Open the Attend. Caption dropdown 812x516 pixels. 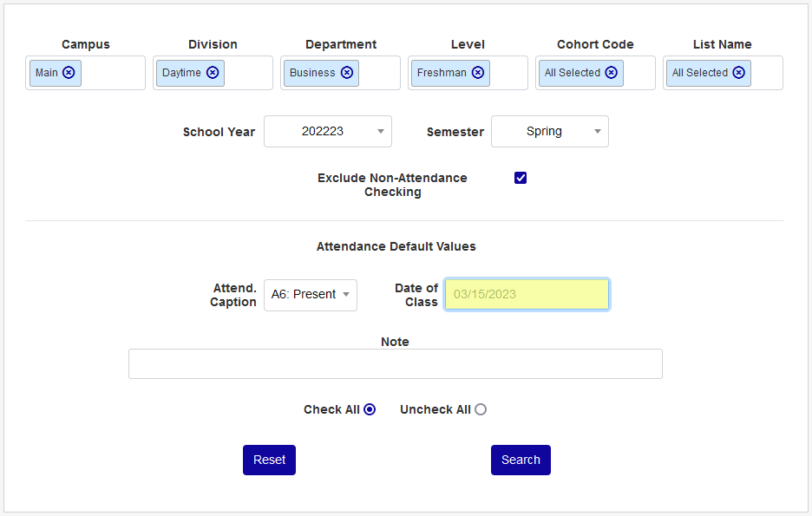(x=311, y=295)
